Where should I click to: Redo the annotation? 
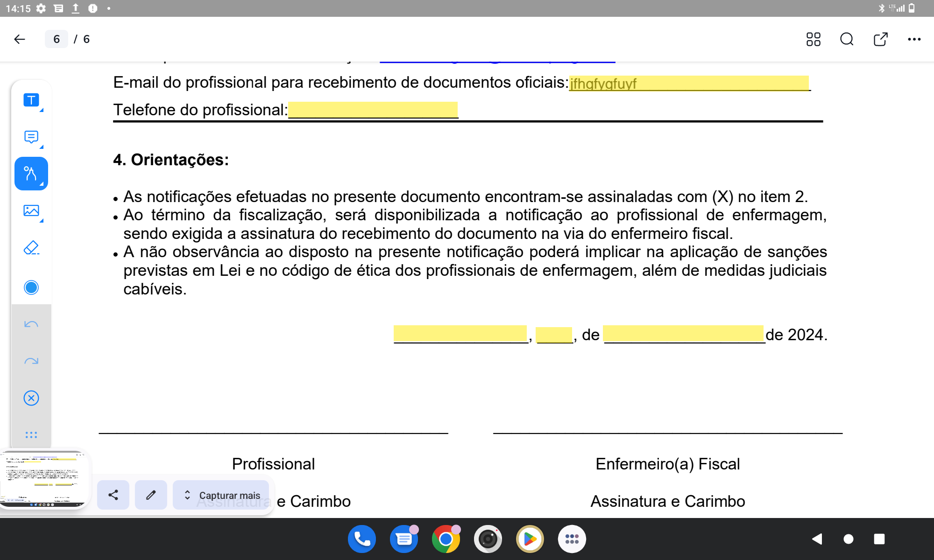(x=31, y=361)
